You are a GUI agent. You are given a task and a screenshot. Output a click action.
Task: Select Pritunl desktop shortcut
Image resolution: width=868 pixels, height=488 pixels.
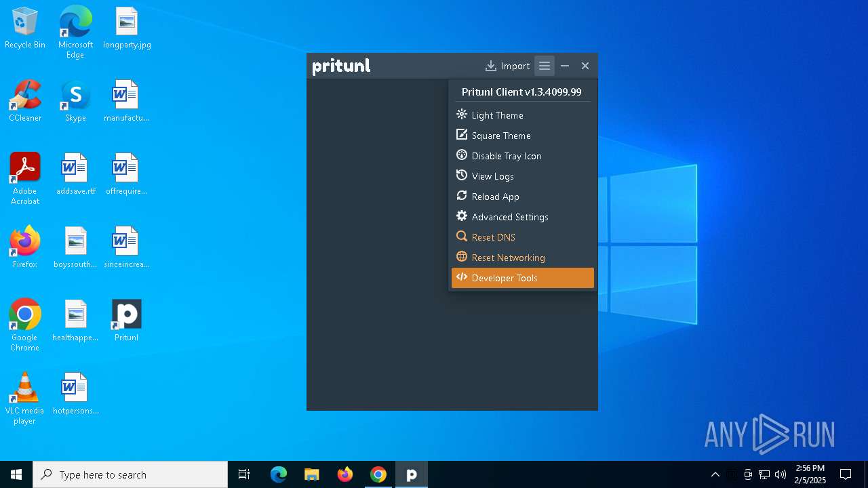(126, 321)
